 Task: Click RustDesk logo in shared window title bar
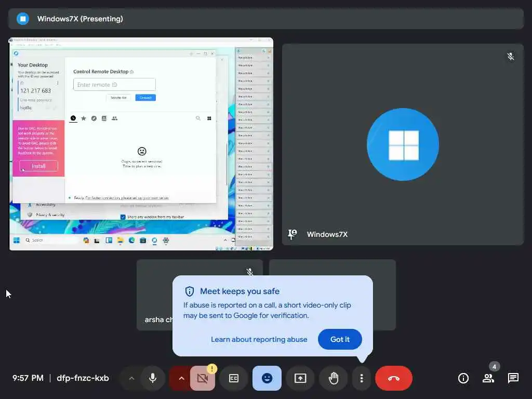click(16, 54)
